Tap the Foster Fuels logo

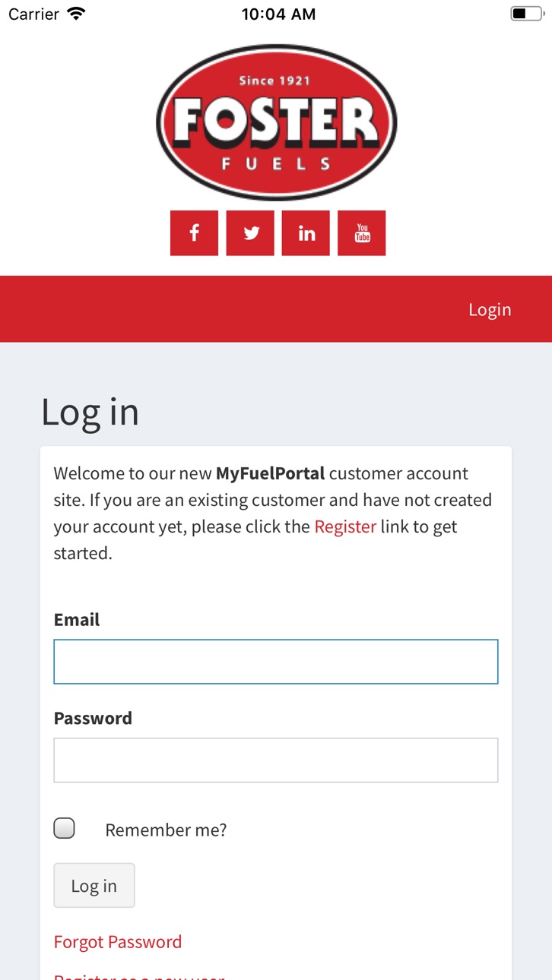(276, 122)
